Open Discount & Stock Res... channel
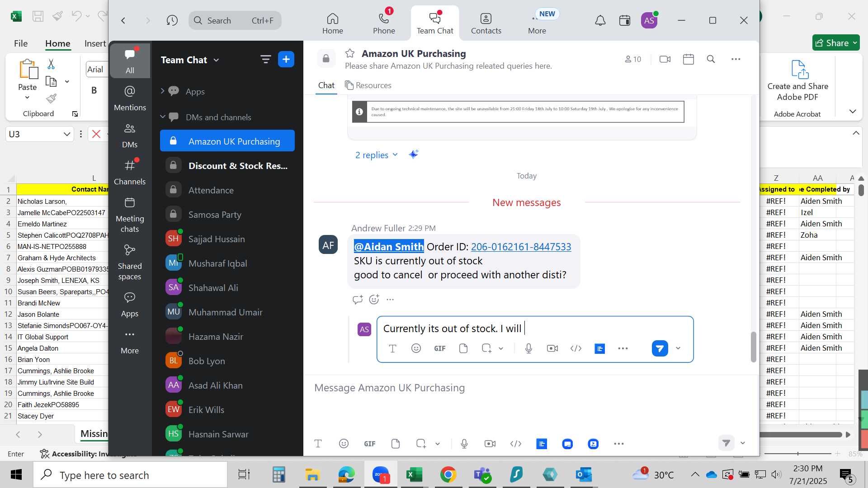This screenshot has width=868, height=488. coord(227,166)
